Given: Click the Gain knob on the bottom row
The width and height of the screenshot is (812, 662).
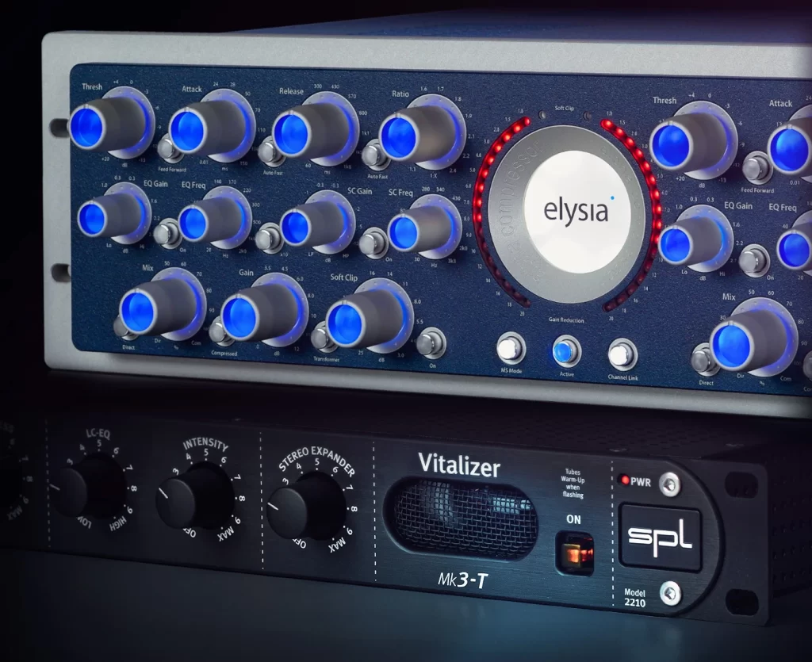Looking at the screenshot, I should 241,317.
